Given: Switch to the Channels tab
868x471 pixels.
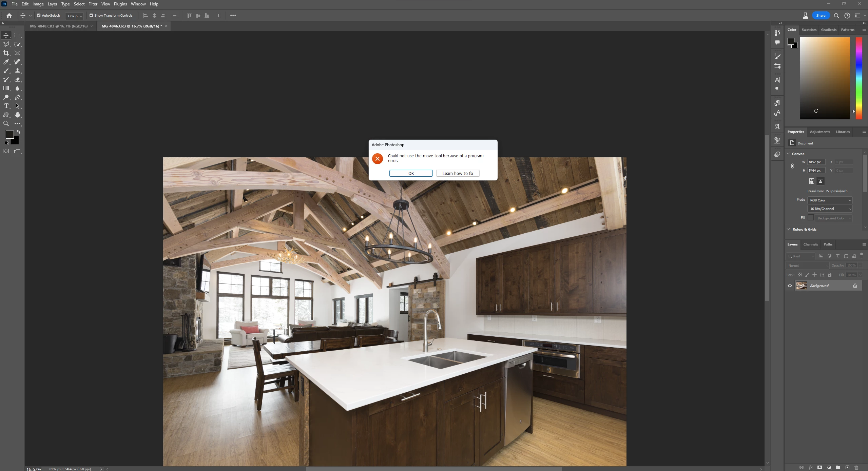Looking at the screenshot, I should coord(810,244).
